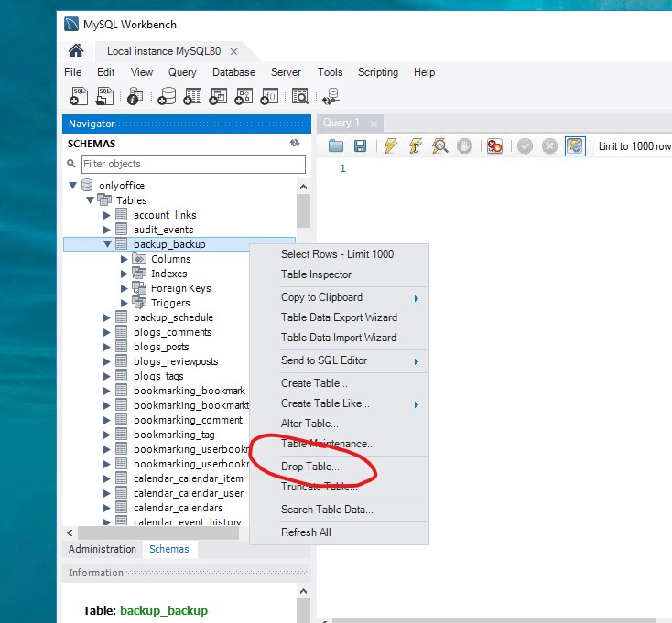Reconnect to DBMS toolbar icon

[x=331, y=96]
